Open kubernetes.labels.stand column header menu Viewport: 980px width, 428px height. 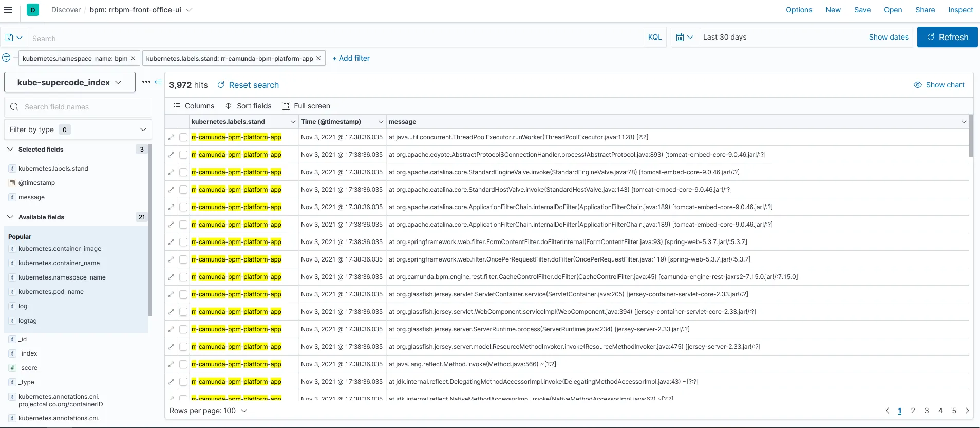pyautogui.click(x=293, y=122)
